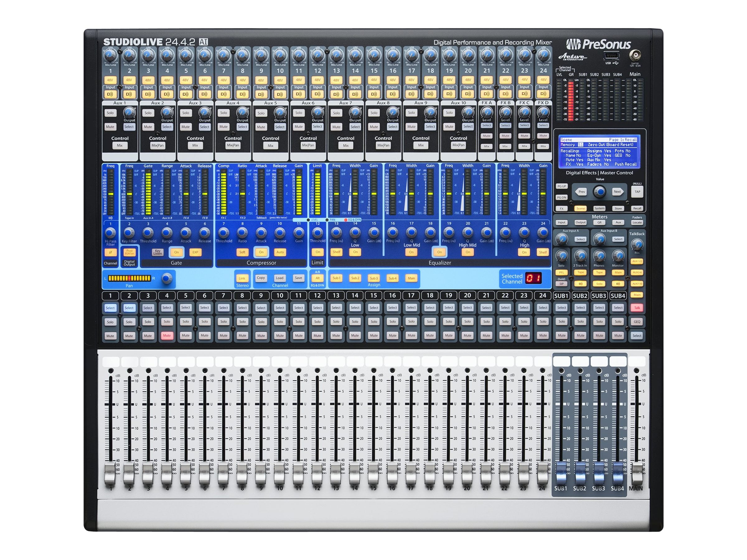Select the SUB1 subgroup
The width and height of the screenshot is (747, 560).
point(561,307)
